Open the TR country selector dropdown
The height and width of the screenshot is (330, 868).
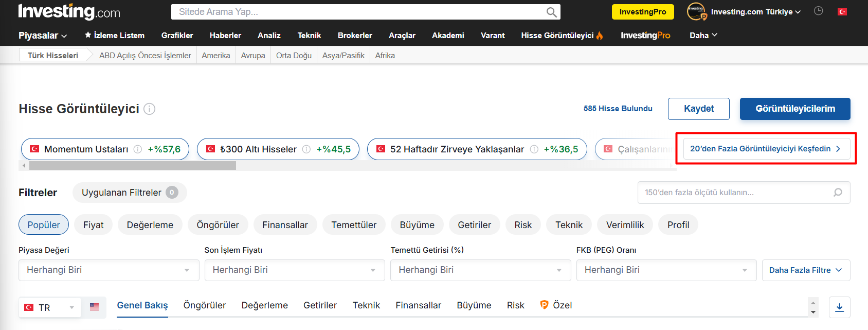pyautogui.click(x=50, y=307)
